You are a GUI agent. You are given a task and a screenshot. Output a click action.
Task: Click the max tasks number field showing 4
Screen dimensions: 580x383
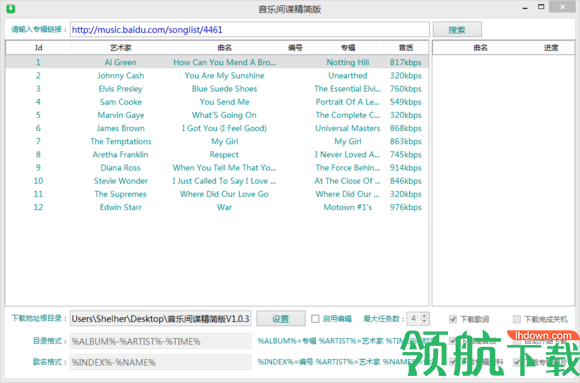coord(414,319)
